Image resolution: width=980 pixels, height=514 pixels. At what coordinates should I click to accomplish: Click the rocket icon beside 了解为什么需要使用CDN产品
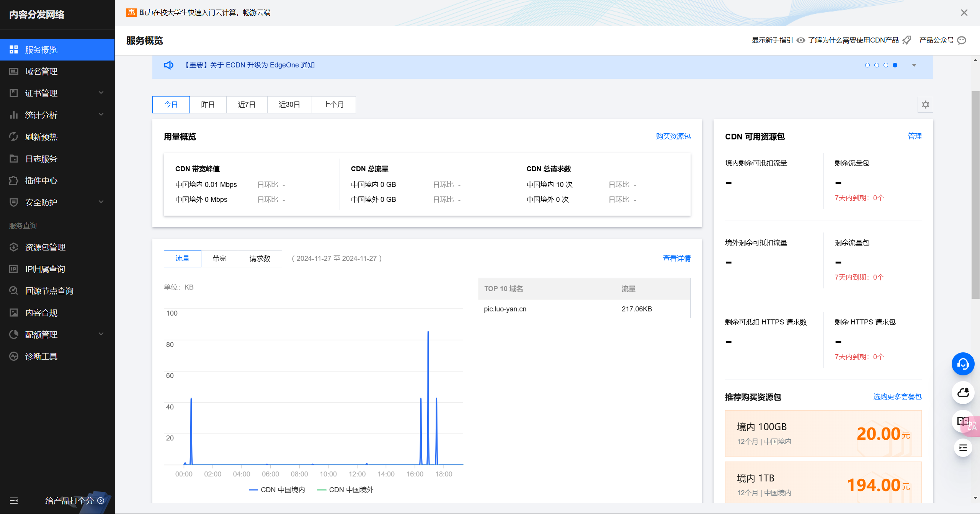click(x=906, y=40)
